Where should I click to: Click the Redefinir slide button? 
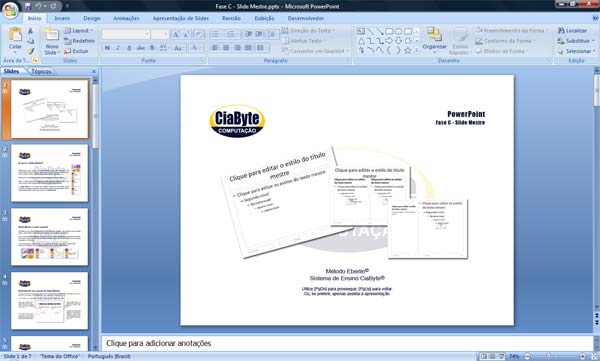(x=79, y=41)
